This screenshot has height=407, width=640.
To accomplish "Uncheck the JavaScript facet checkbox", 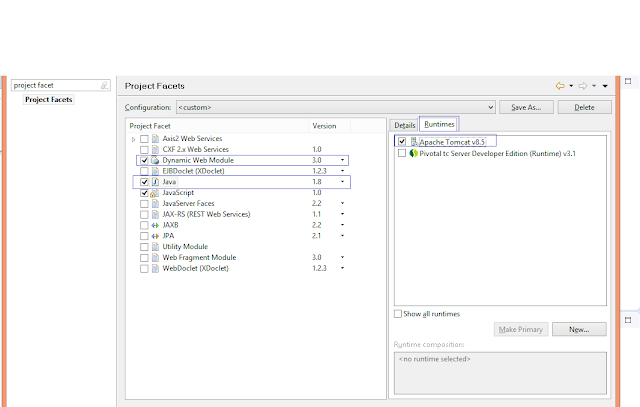I will click(x=144, y=193).
